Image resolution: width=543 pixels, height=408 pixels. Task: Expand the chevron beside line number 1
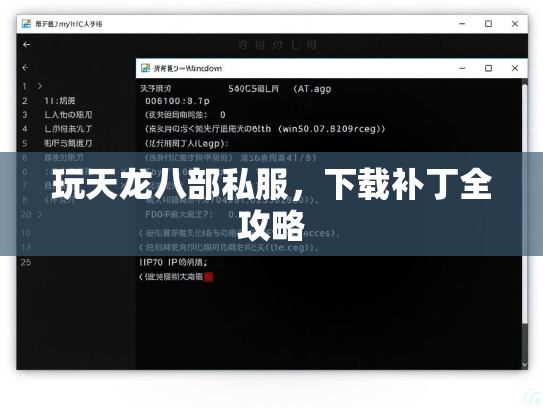[x=40, y=86]
